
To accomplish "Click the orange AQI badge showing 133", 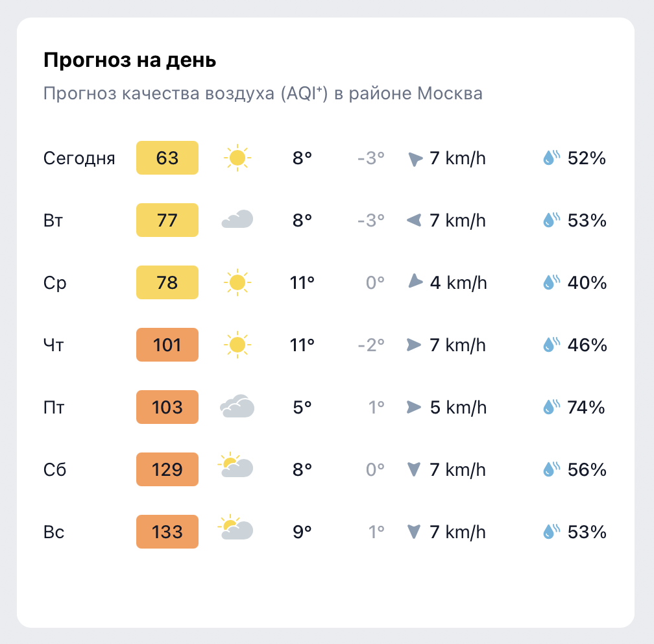I will coord(167,532).
